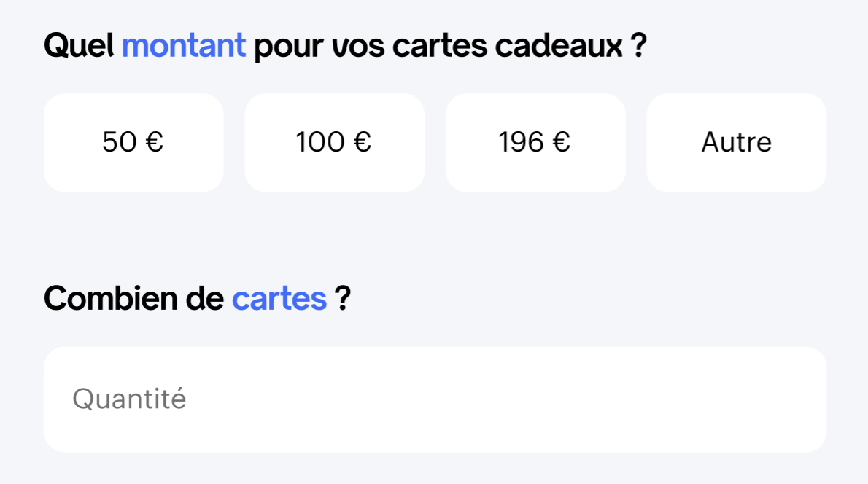Click the blue word "cartes" in second heading
Viewport: 868px width, 484px height.
[279, 298]
